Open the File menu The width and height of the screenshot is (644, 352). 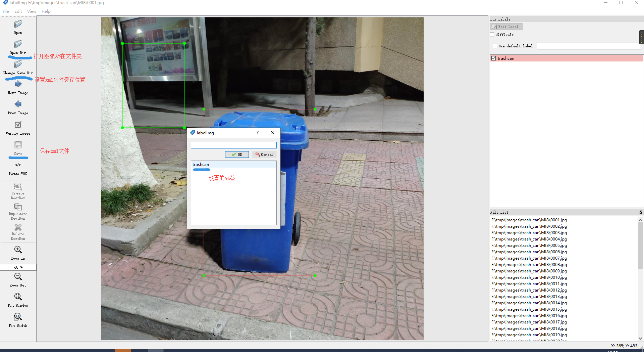click(6, 11)
